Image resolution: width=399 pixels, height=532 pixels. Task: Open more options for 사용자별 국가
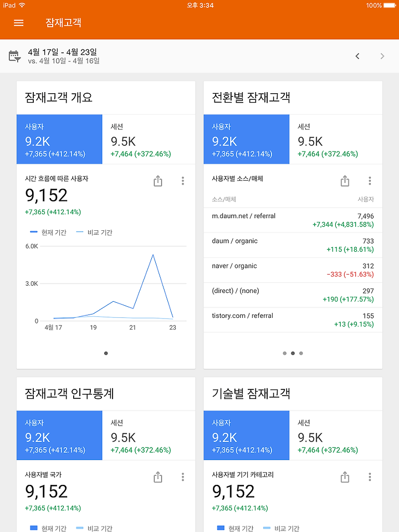click(183, 477)
